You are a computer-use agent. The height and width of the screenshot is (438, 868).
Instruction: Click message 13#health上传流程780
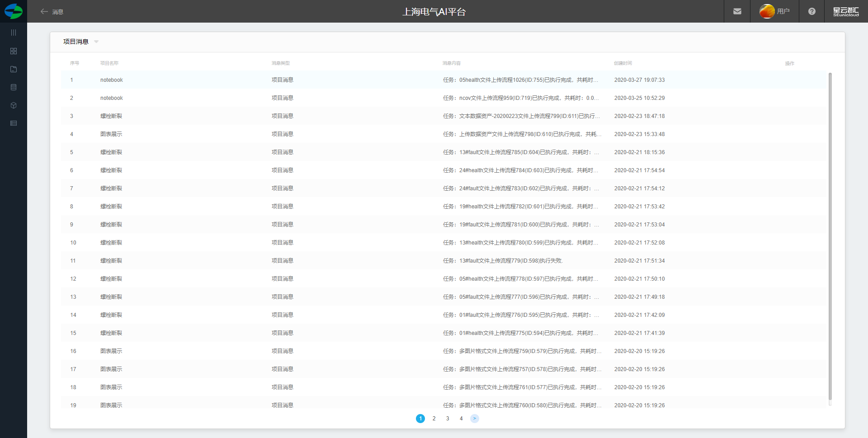[520, 243]
